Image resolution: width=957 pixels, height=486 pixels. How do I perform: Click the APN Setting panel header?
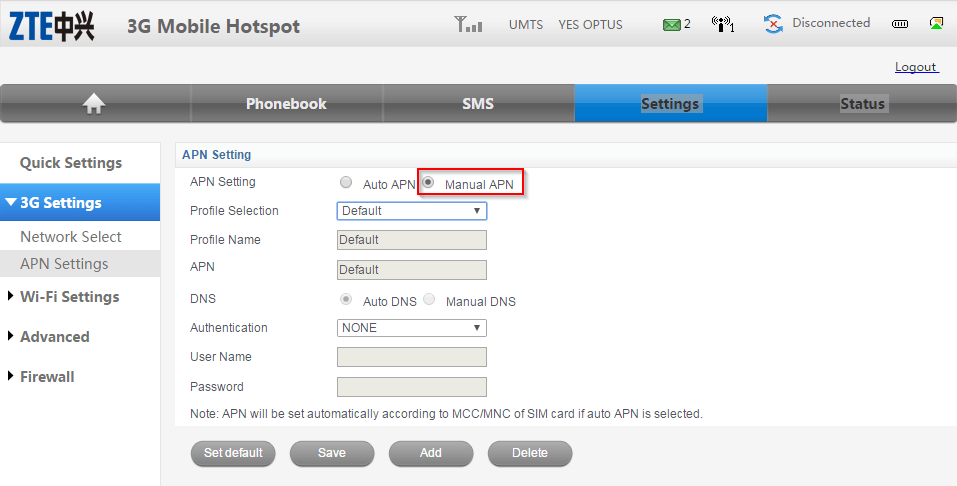(217, 154)
